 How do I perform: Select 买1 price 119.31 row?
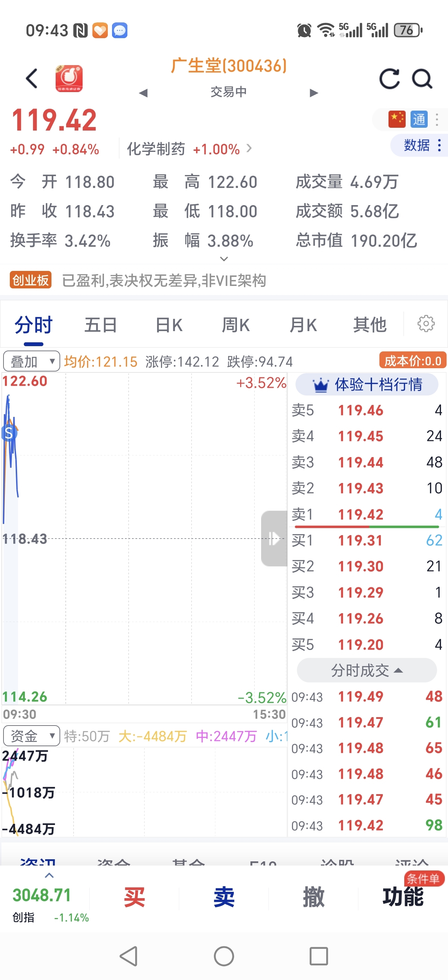click(x=366, y=540)
